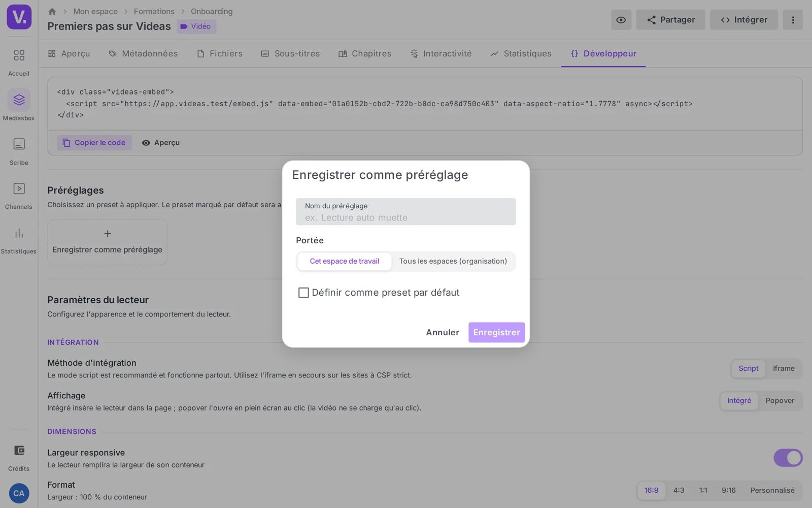Click Annuler in the dialog

tap(443, 332)
